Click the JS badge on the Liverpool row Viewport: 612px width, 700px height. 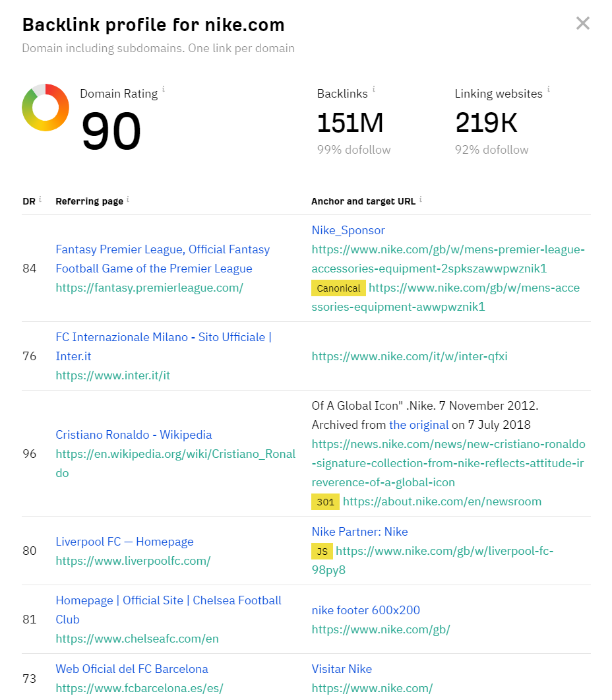322,550
